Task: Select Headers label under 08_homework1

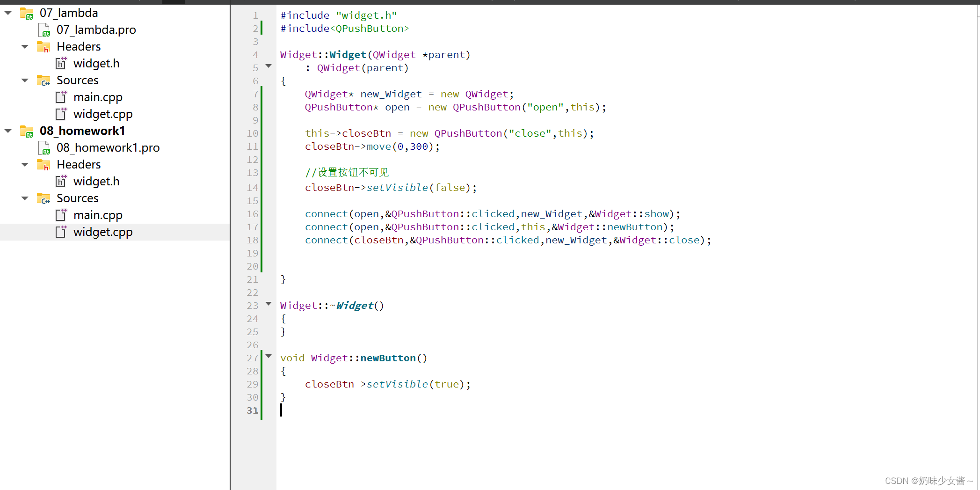Action: (79, 165)
